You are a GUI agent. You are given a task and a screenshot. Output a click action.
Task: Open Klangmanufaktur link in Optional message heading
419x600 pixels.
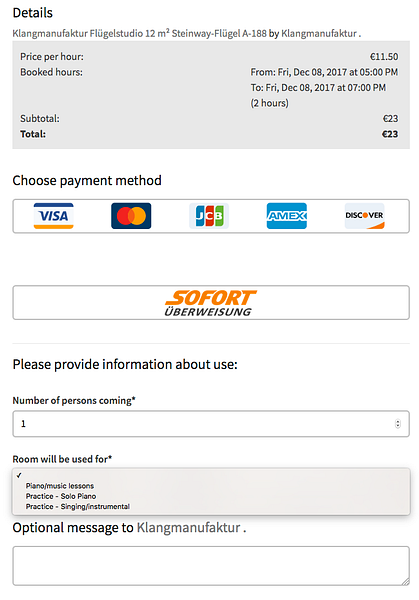189,528
